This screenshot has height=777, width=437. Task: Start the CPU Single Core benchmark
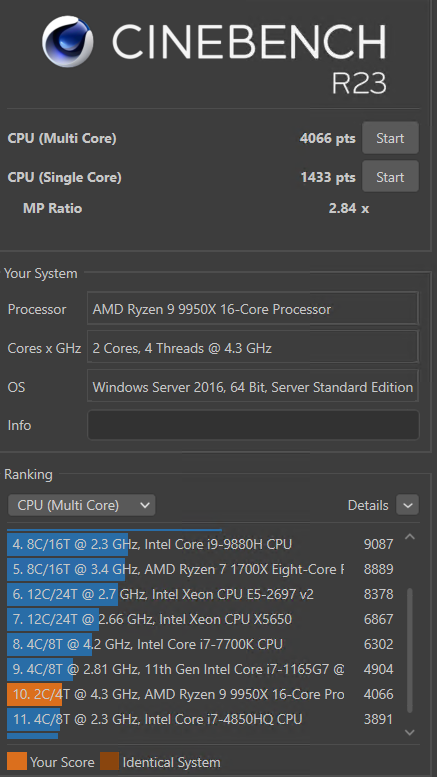[x=390, y=176]
